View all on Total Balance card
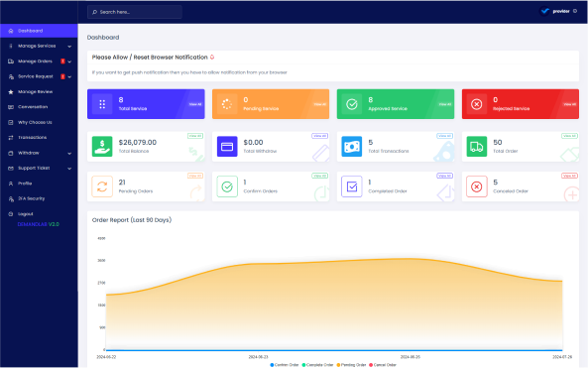The height and width of the screenshot is (368, 588). click(x=195, y=136)
